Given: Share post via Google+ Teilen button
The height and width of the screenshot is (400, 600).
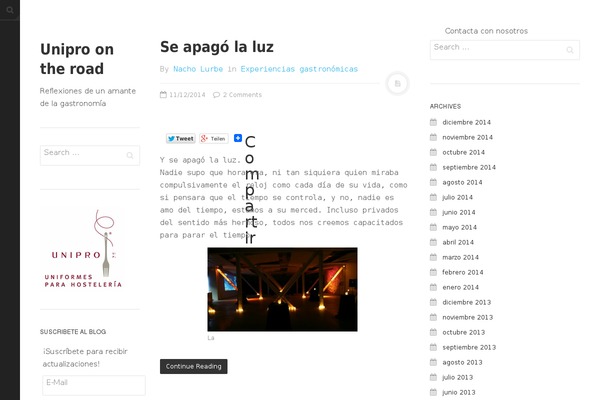Looking at the screenshot, I should click(214, 139).
